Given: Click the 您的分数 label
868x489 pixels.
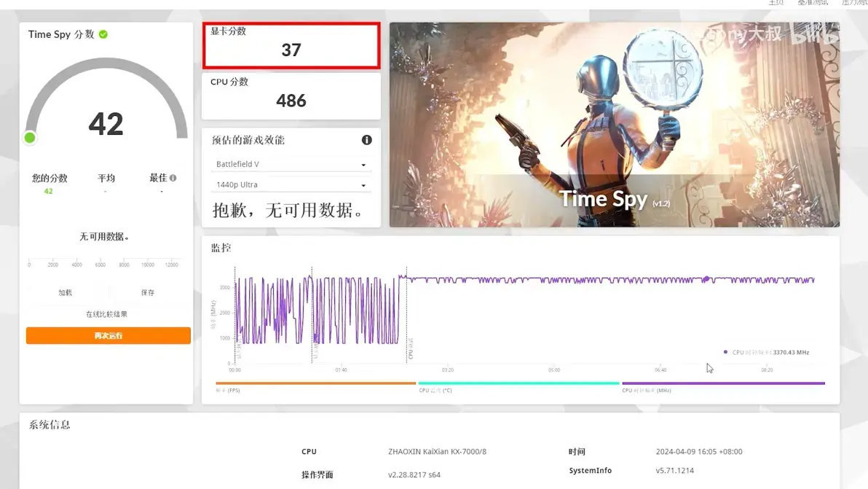Looking at the screenshot, I should click(x=50, y=179).
